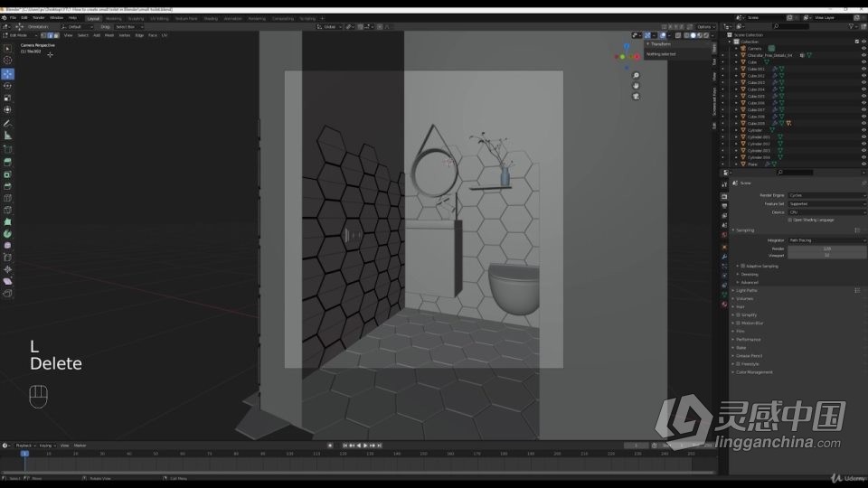Toggle the camera view icon in viewport
868x488 pixels.
(x=636, y=97)
